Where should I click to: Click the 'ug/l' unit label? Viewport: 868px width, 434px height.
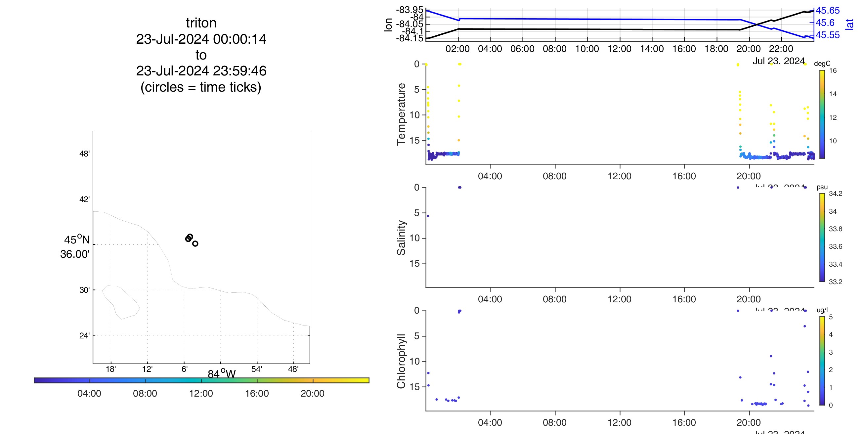pyautogui.click(x=822, y=310)
